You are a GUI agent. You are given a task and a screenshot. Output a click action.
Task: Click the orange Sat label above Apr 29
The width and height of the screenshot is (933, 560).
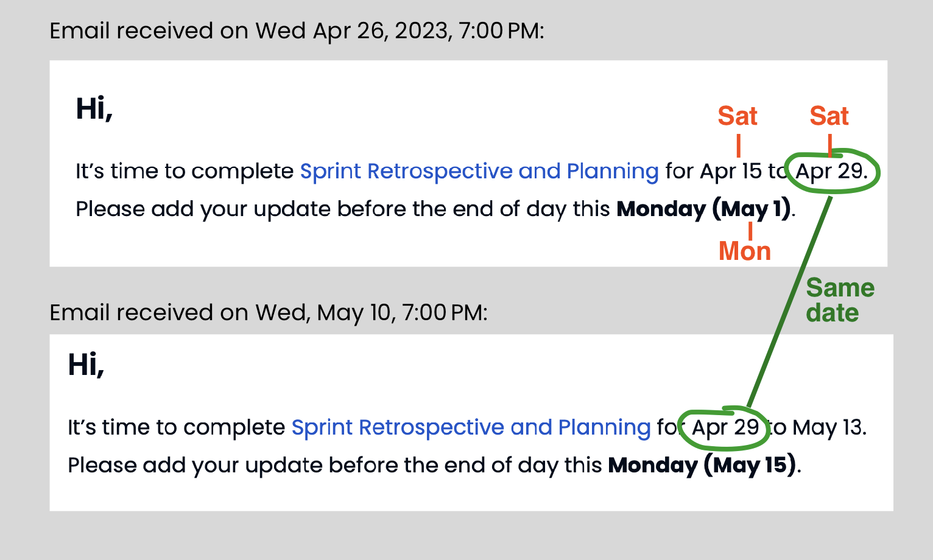829,116
